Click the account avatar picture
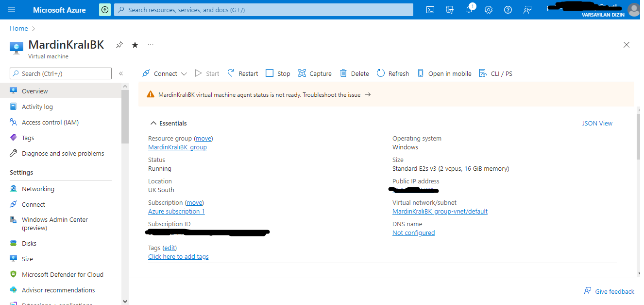This screenshot has height=305, width=644. point(633,10)
